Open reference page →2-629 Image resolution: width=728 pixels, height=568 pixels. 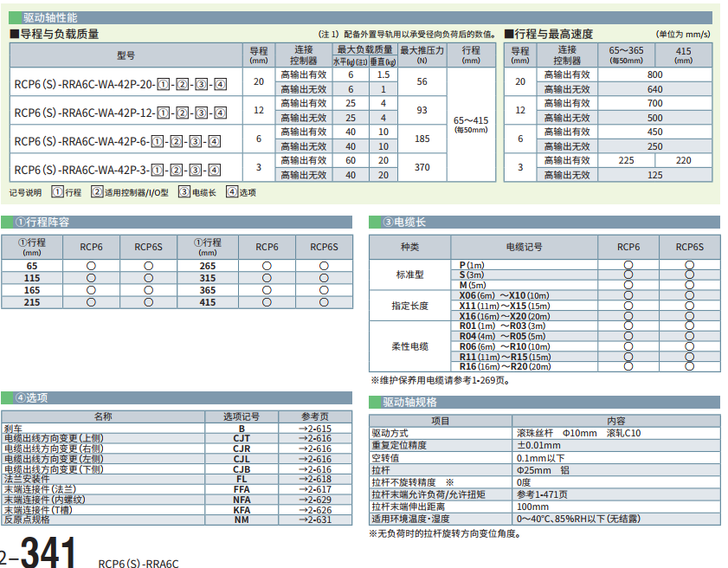pos(315,500)
